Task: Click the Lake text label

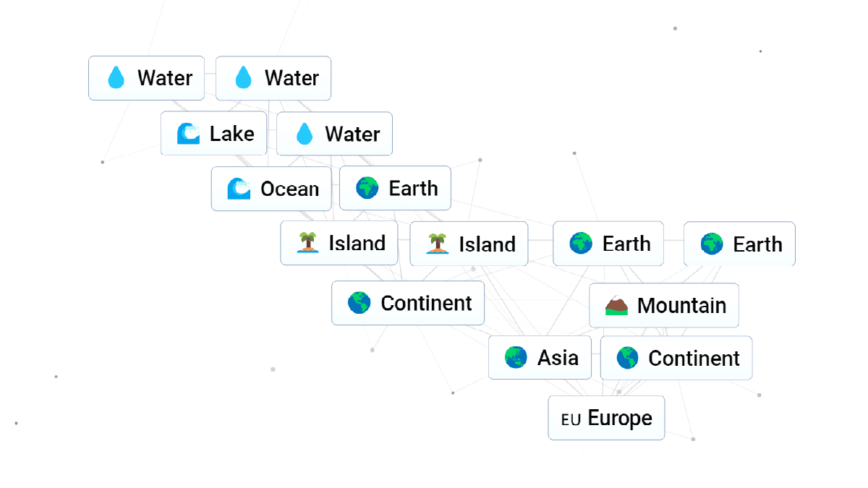Action: click(x=231, y=134)
